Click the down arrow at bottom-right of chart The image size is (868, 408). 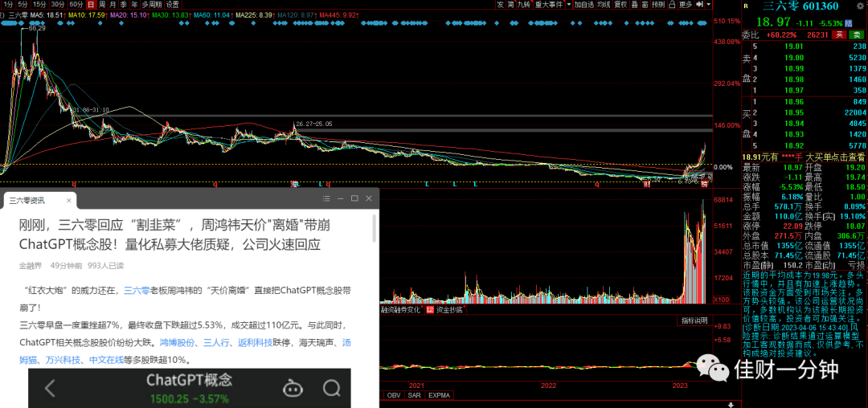[x=731, y=404]
